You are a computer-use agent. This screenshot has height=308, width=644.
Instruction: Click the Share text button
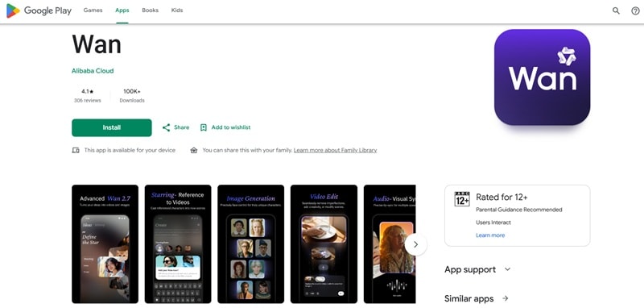click(182, 127)
